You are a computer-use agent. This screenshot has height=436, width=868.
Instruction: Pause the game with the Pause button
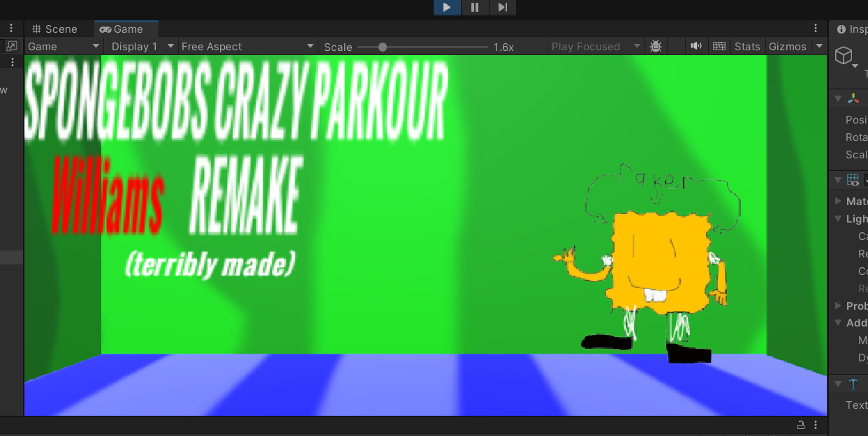(475, 8)
